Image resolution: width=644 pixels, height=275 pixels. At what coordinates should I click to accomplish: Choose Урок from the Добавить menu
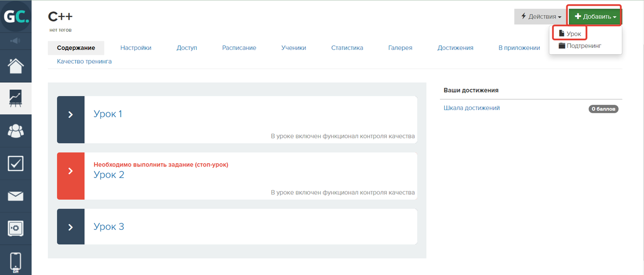(570, 33)
